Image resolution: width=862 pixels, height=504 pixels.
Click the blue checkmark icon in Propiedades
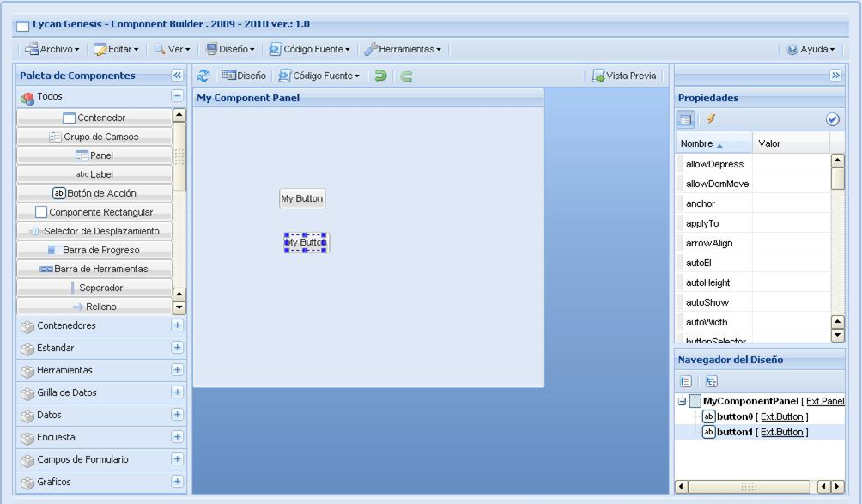pyautogui.click(x=832, y=119)
